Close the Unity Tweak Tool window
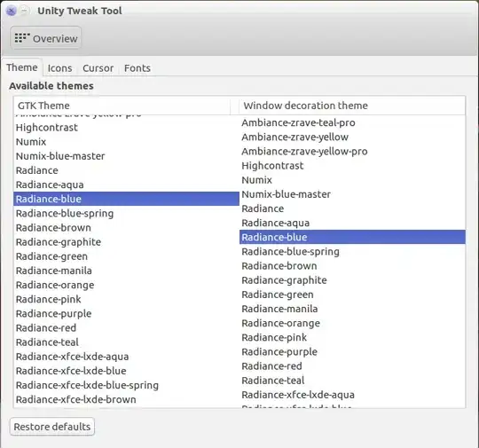This screenshot has width=479, height=448. coord(11,11)
